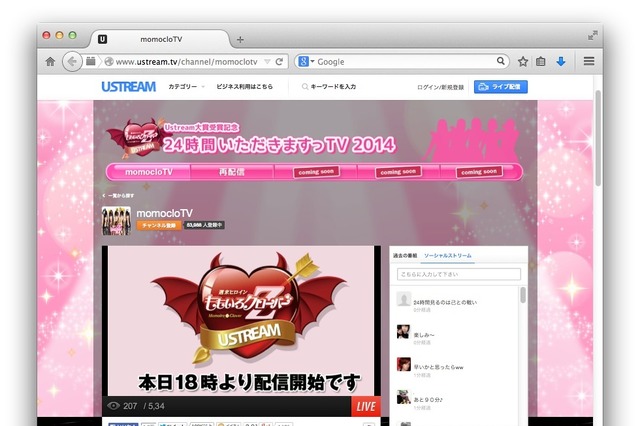Click the あと９０分♪ comment text
Viewport: 640px width, 426px height.
[428, 399]
